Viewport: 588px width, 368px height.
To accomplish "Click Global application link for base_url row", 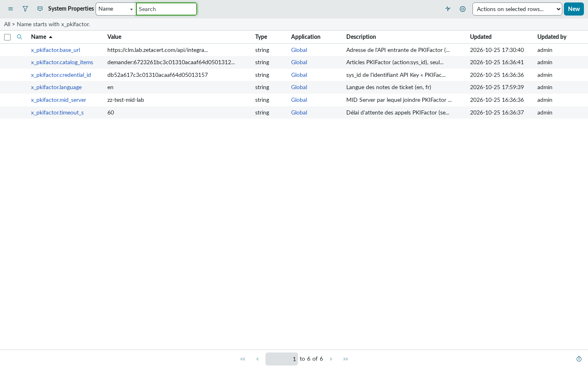I will click(x=299, y=50).
